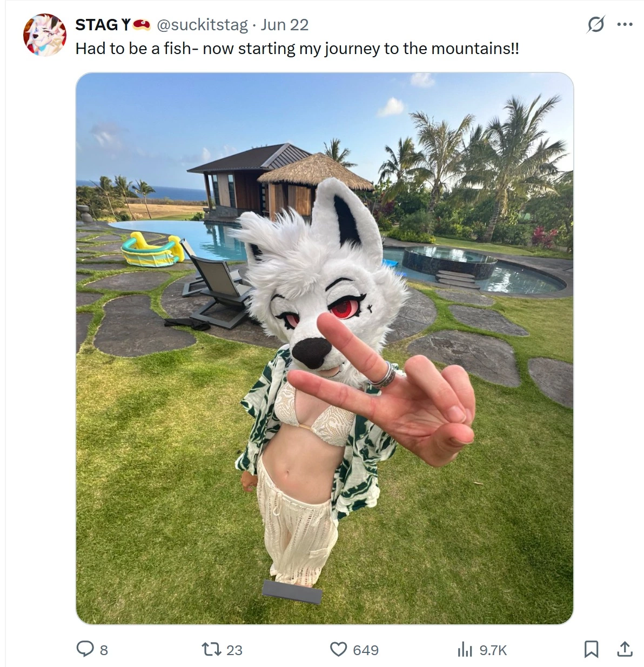The image size is (644, 667).
Task: Like the post with the heart icon
Action: [x=338, y=649]
